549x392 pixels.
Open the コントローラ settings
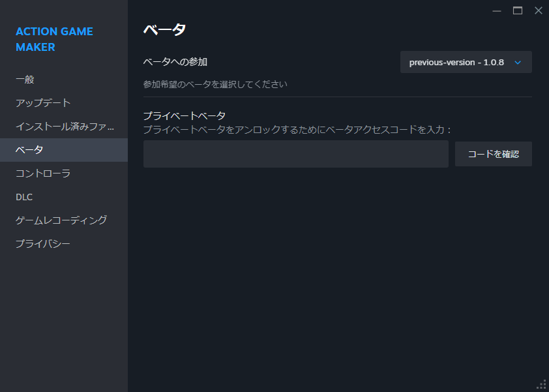point(64,173)
